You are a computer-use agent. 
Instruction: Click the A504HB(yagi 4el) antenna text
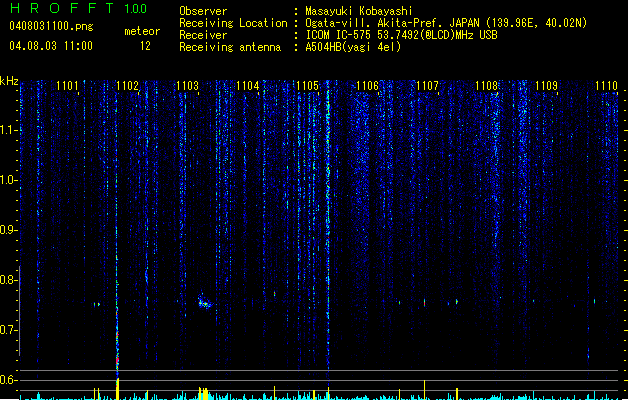coord(353,47)
